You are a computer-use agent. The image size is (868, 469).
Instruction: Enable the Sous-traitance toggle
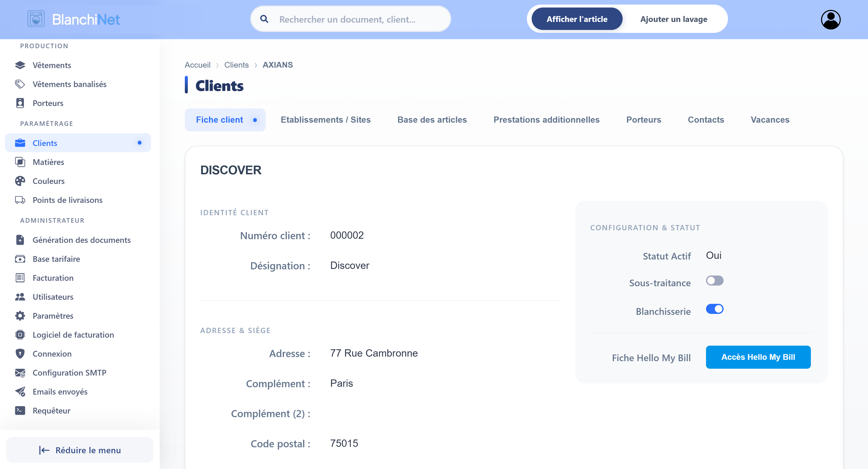coord(714,281)
